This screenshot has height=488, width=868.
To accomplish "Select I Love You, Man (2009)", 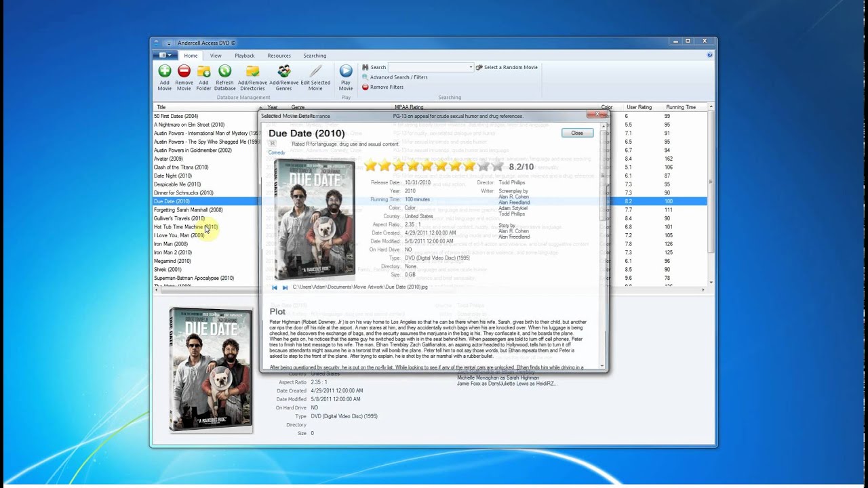I will coord(179,235).
